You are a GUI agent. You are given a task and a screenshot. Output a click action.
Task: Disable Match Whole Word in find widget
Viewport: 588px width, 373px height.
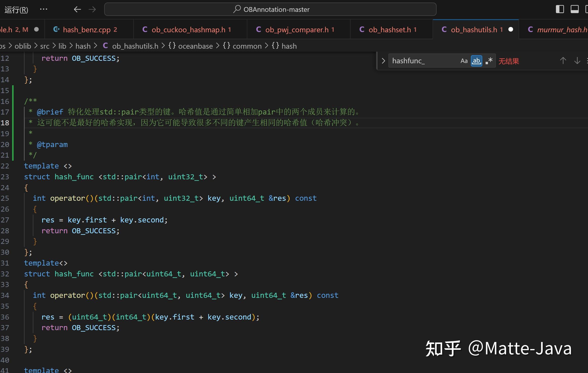pos(476,61)
